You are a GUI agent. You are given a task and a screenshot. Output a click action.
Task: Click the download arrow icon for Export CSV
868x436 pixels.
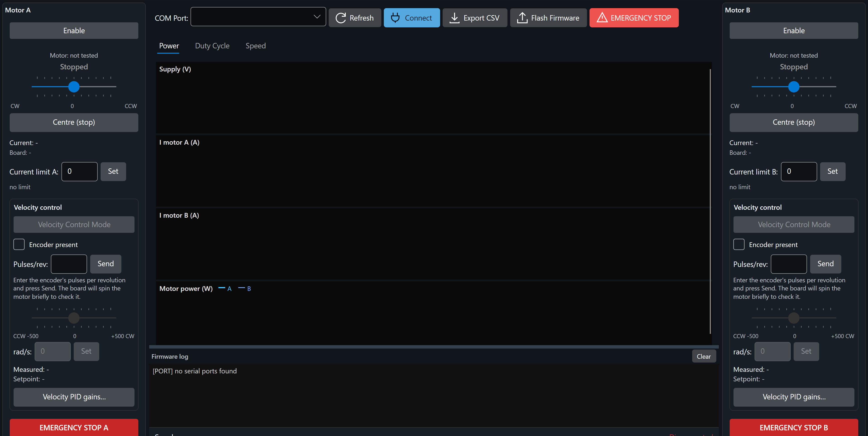click(x=454, y=18)
